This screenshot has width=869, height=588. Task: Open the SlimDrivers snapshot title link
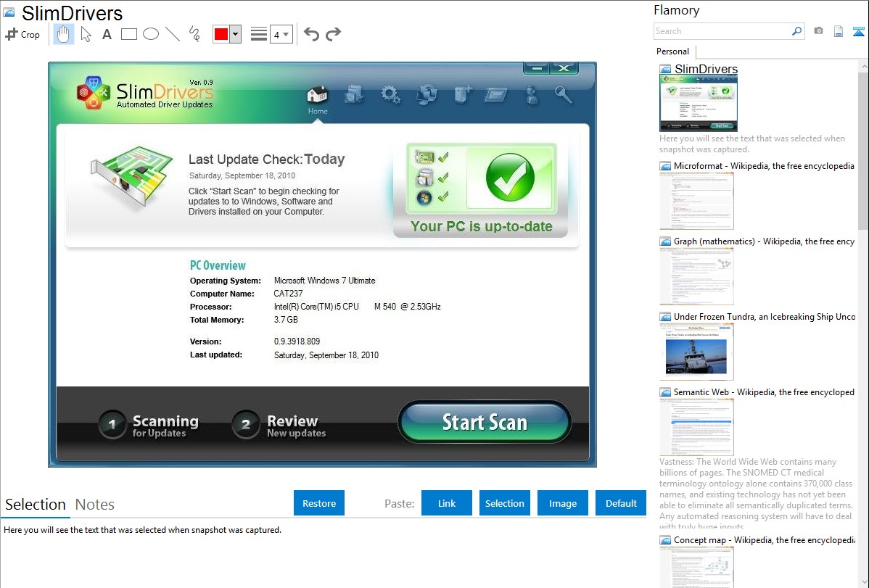tap(706, 69)
